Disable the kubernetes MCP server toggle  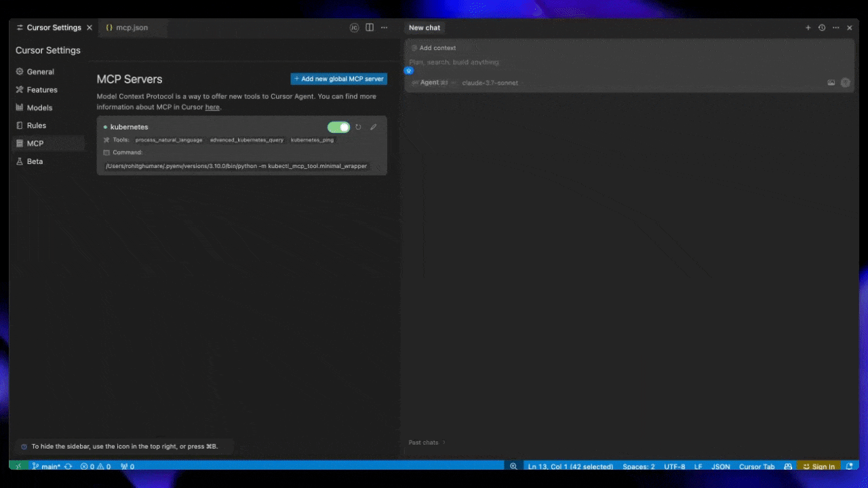(x=338, y=127)
